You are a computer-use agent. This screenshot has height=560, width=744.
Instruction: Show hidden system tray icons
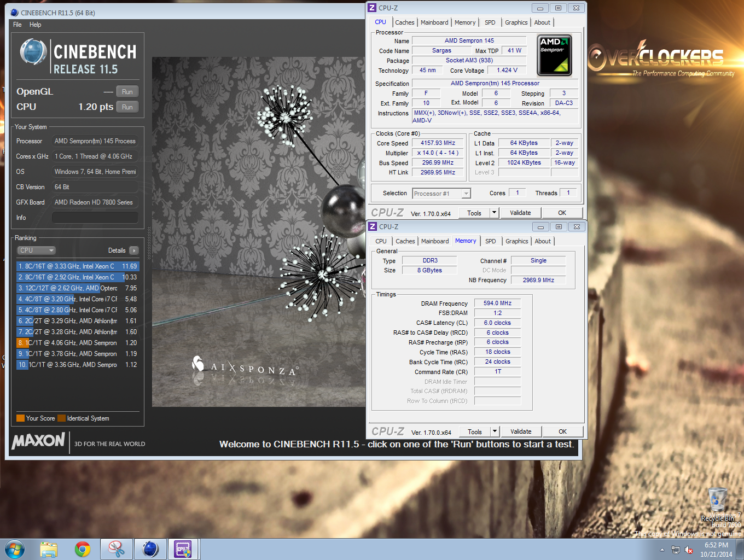[662, 550]
